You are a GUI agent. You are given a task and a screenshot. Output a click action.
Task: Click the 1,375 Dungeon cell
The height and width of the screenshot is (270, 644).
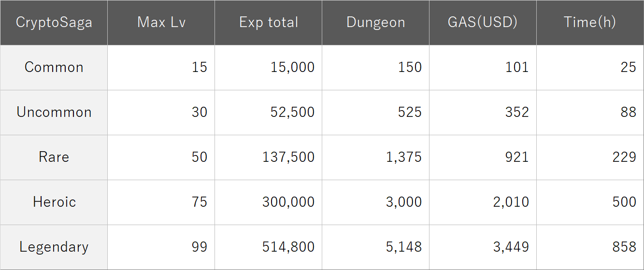[375, 157]
